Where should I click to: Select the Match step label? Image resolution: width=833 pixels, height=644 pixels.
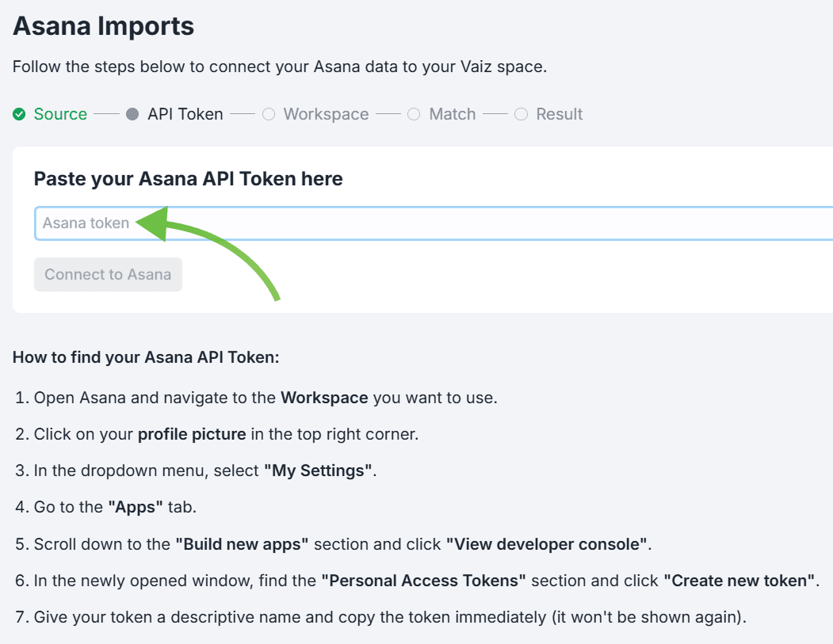tap(452, 114)
